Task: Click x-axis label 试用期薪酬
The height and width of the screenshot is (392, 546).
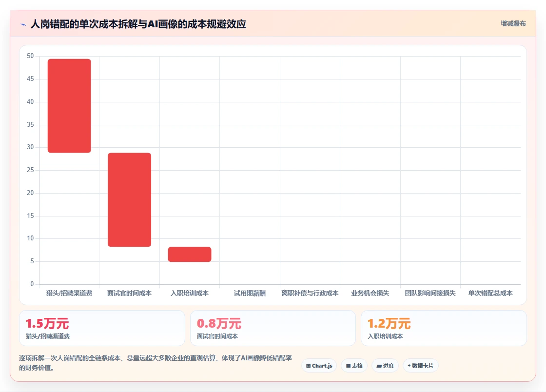Action: coord(250,293)
